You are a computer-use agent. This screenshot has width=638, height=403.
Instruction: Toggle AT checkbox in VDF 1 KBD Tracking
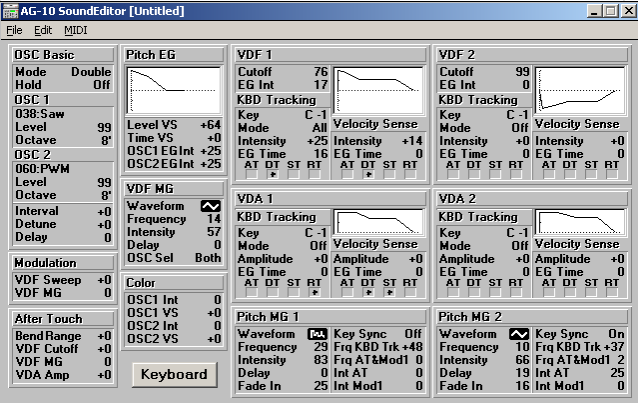[x=251, y=175]
